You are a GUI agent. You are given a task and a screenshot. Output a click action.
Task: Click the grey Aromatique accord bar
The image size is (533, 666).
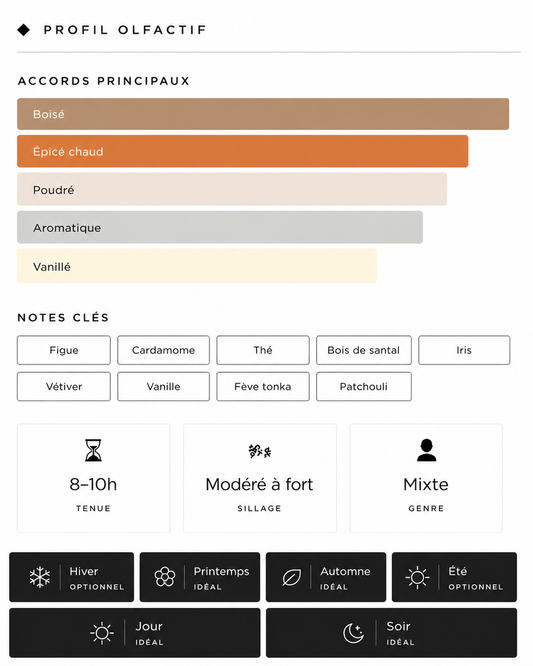(x=220, y=227)
